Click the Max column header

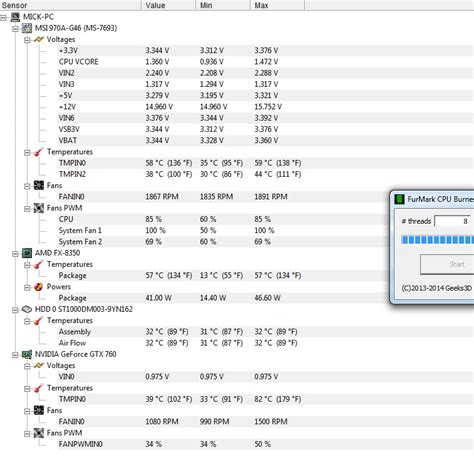[277, 5]
